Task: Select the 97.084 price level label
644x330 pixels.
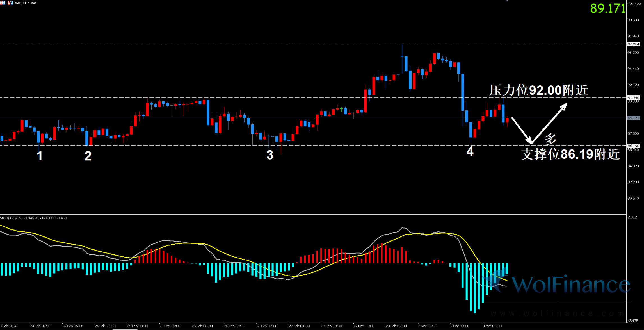Action: click(x=633, y=44)
